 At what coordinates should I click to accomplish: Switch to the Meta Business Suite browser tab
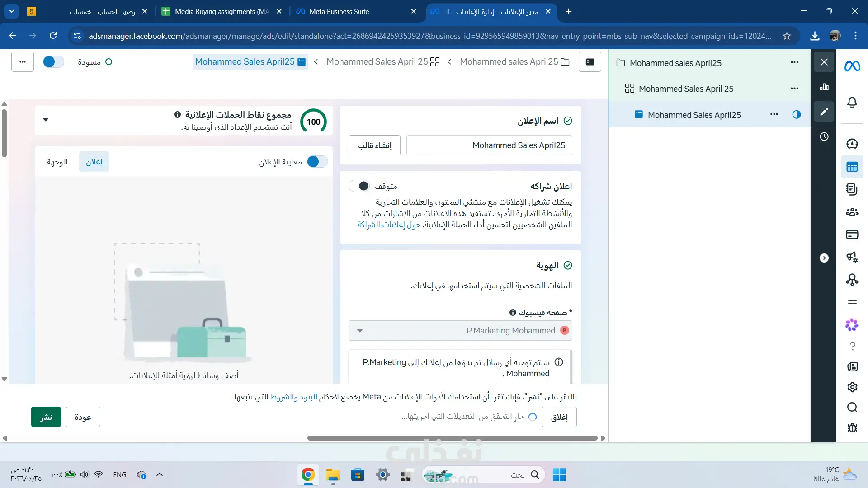[356, 11]
